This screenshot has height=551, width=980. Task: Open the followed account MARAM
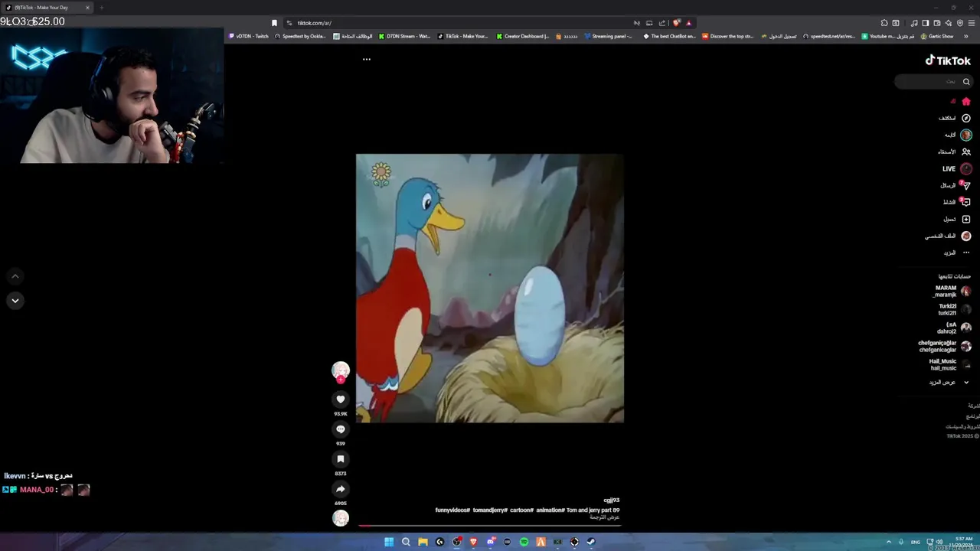(952, 292)
